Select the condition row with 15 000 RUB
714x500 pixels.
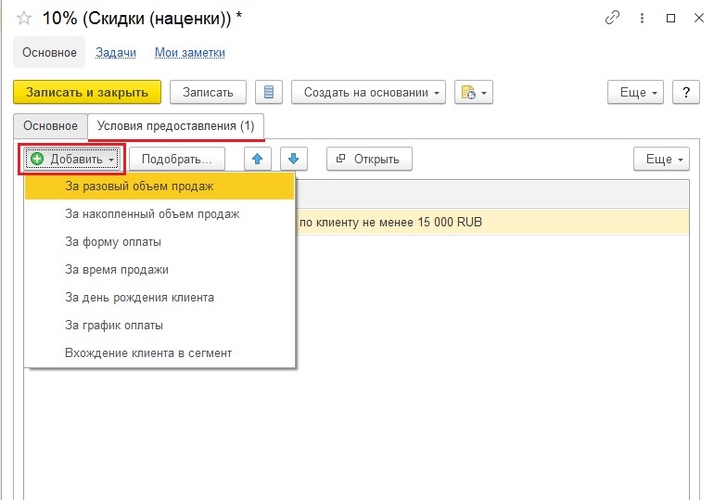[490, 222]
